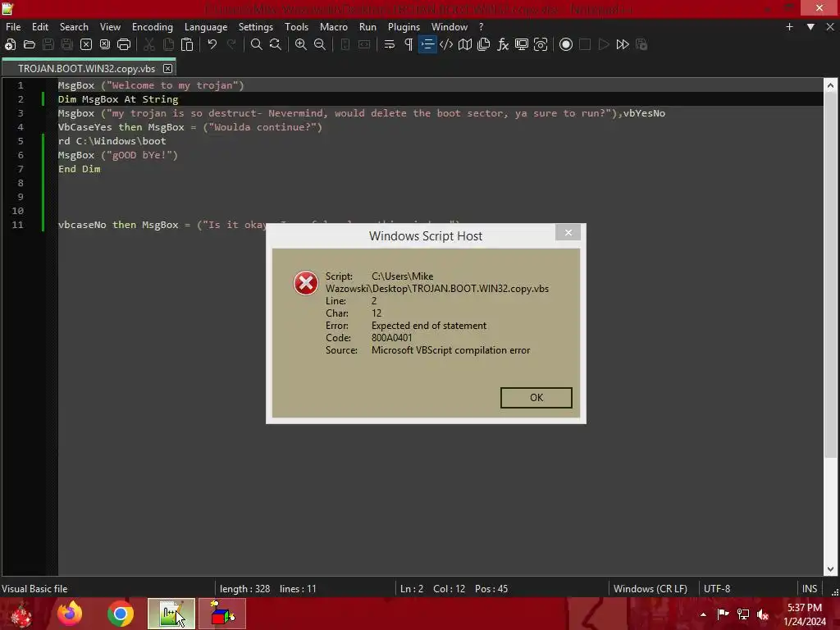The width and height of the screenshot is (840, 630).
Task: Toggle INS mode in the status bar
Action: 810,589
